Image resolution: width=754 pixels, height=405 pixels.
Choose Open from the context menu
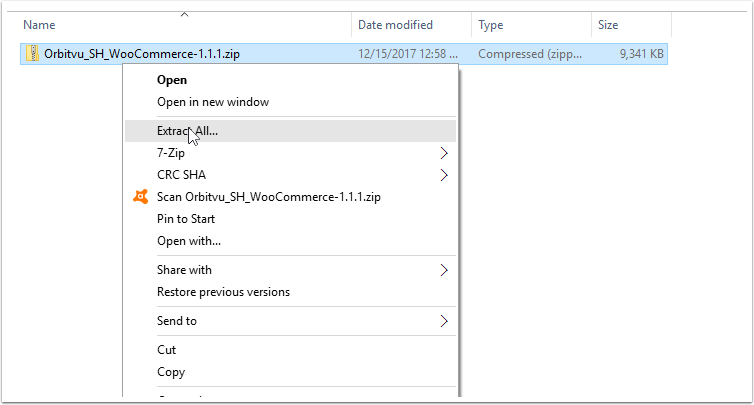click(x=290, y=80)
